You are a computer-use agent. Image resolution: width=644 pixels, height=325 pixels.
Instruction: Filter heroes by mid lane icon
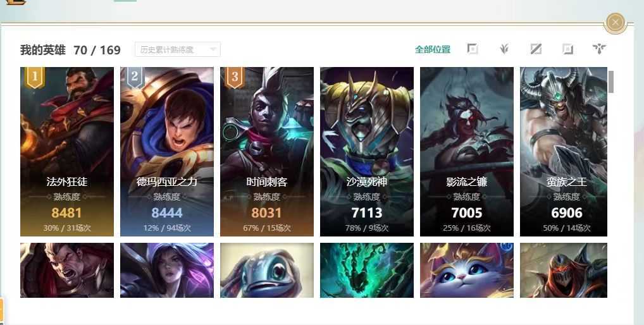(536, 49)
